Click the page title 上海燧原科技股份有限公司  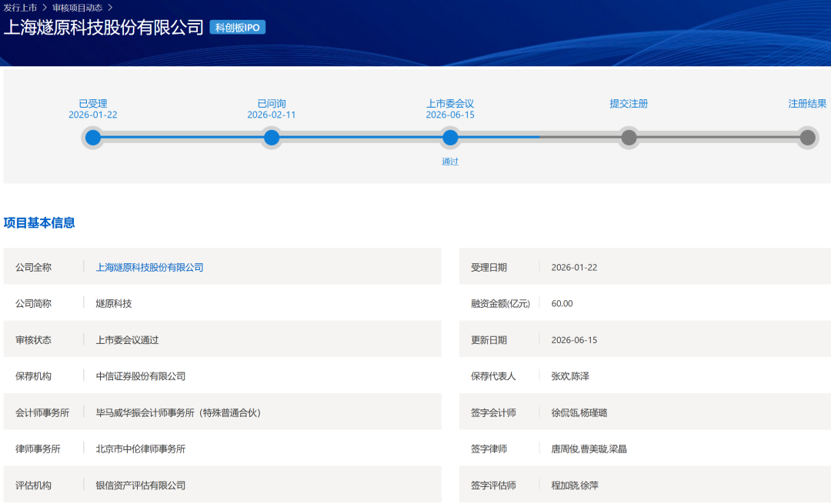coord(104,28)
